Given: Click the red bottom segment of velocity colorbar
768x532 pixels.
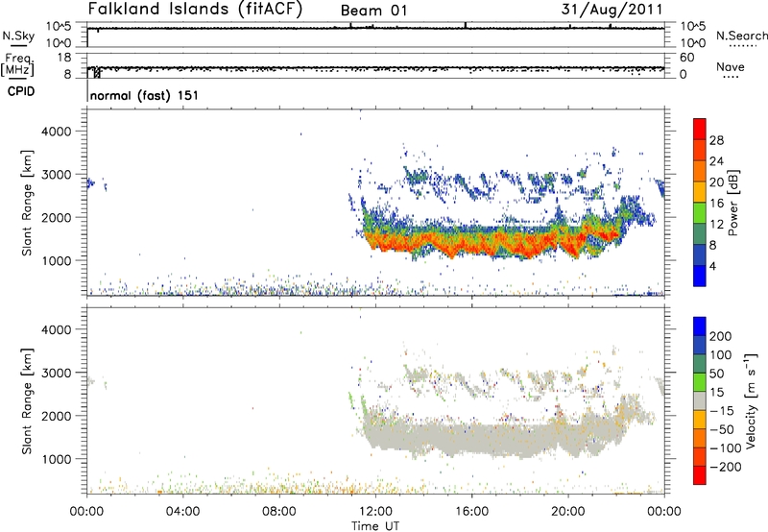Looking at the screenshot, I should coord(700,475).
